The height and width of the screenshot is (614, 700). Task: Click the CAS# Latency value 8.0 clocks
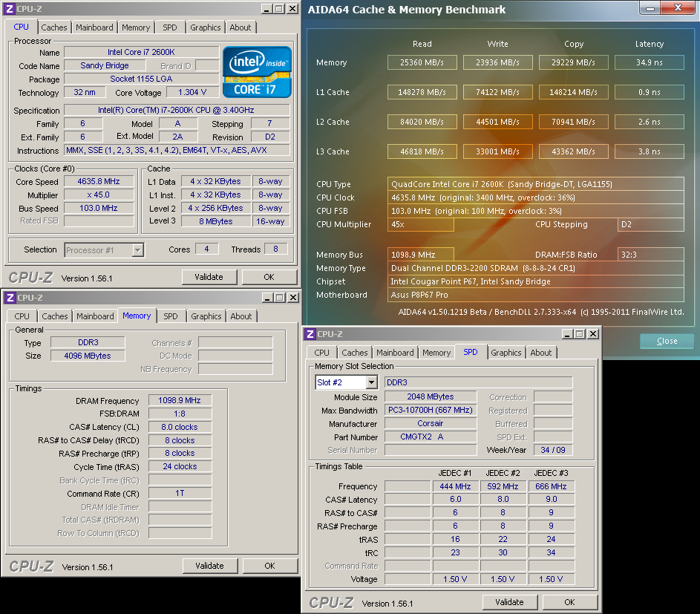coord(180,428)
